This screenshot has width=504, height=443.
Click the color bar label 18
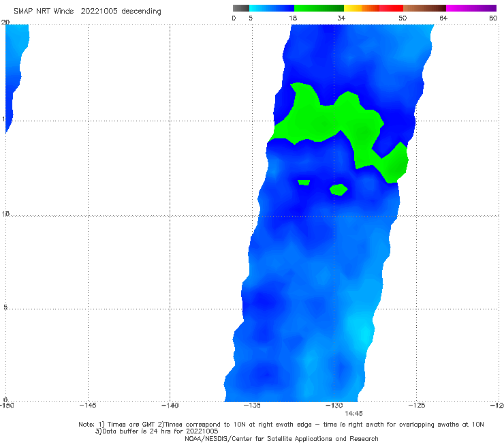(x=293, y=18)
